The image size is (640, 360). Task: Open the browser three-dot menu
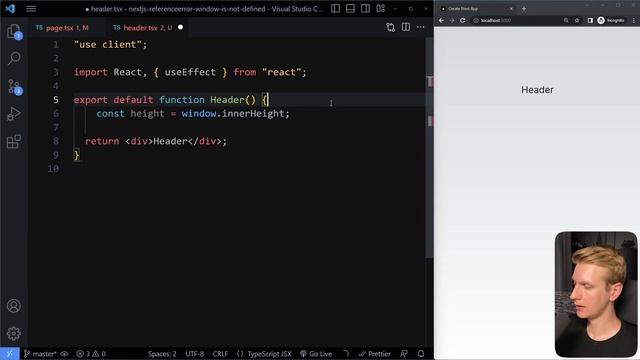[634, 20]
